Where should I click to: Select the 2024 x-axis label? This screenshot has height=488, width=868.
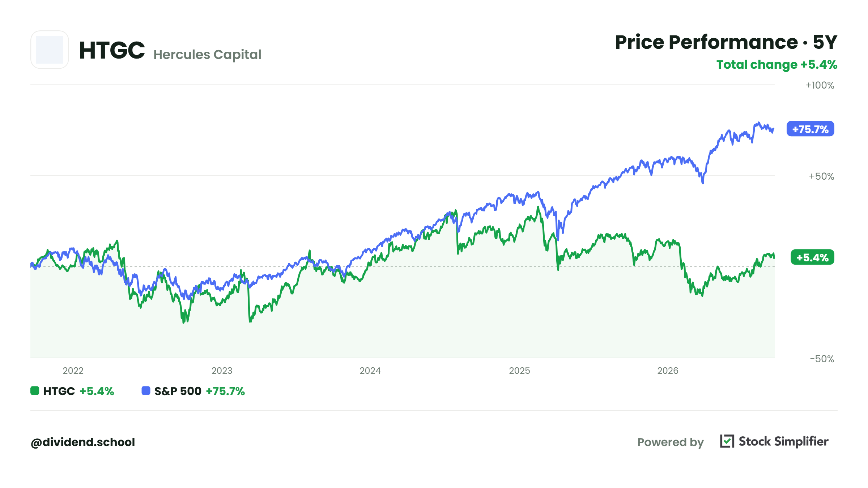(370, 371)
